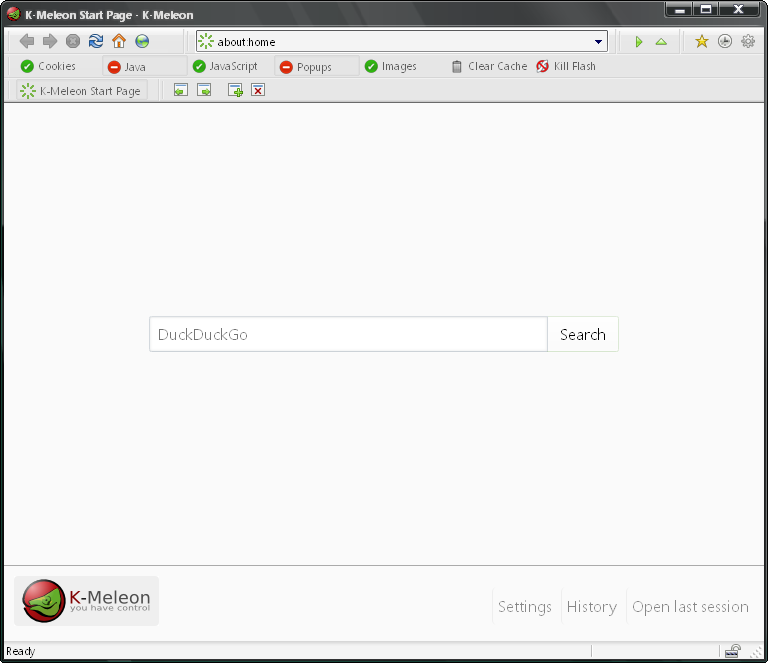The image size is (768, 663).
Task: Open preferences with the gear icon
Action: pos(748,41)
